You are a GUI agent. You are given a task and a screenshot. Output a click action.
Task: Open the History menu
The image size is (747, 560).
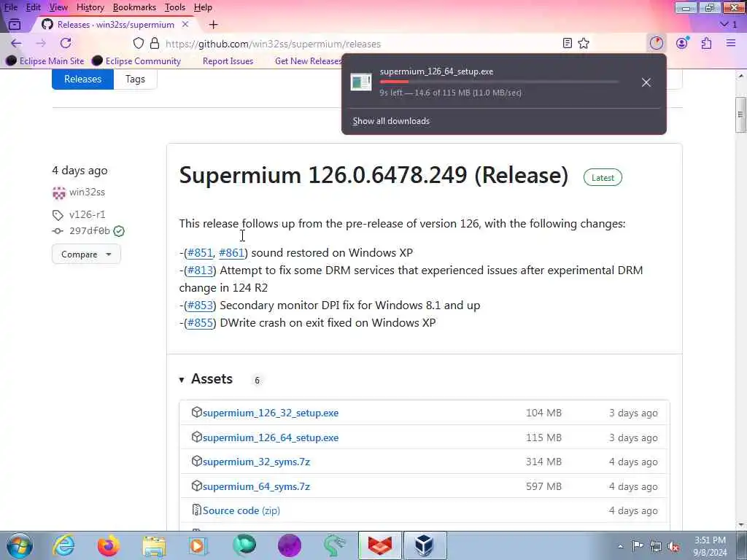[90, 7]
